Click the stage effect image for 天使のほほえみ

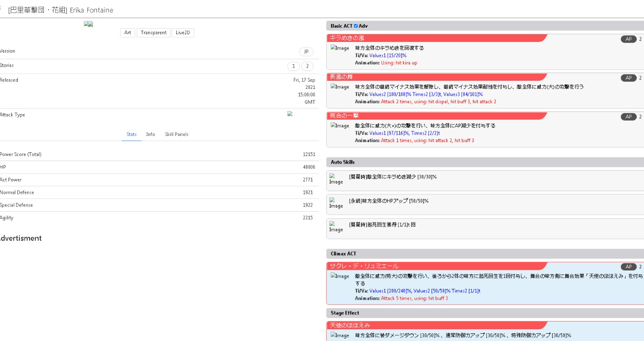click(x=340, y=335)
